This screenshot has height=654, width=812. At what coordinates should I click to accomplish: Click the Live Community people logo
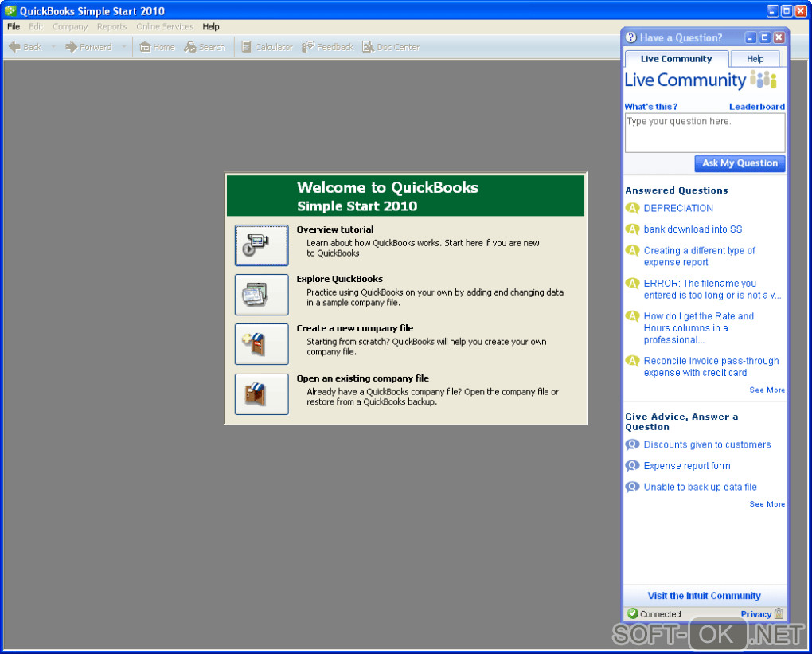[x=763, y=80]
